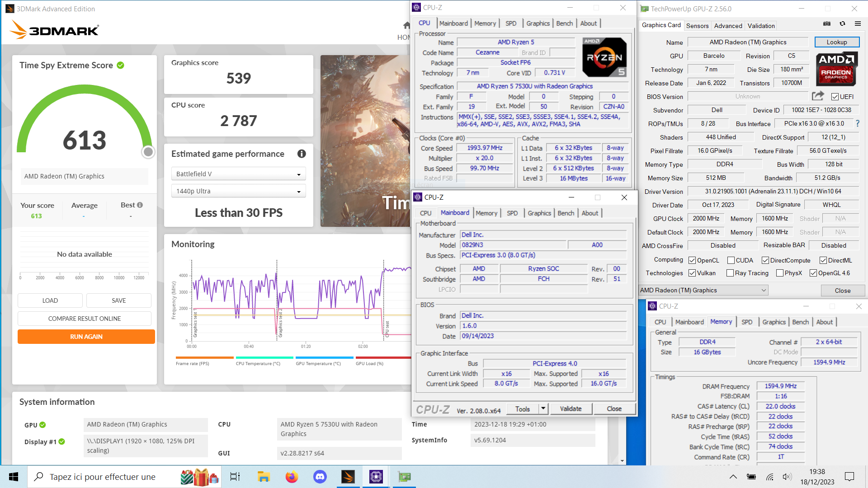The image size is (868, 488).
Task: Click the Display #1 green check icon
Action: coord(62,441)
